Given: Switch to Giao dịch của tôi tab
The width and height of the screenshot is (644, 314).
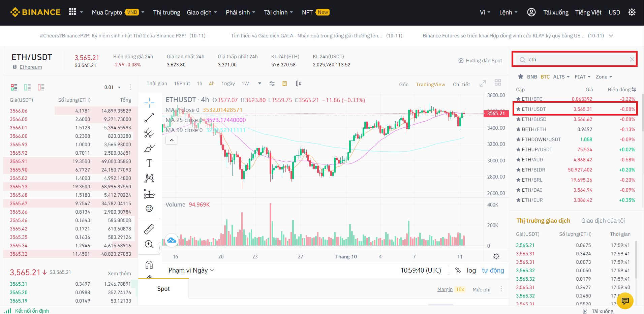Looking at the screenshot, I should 603,221.
